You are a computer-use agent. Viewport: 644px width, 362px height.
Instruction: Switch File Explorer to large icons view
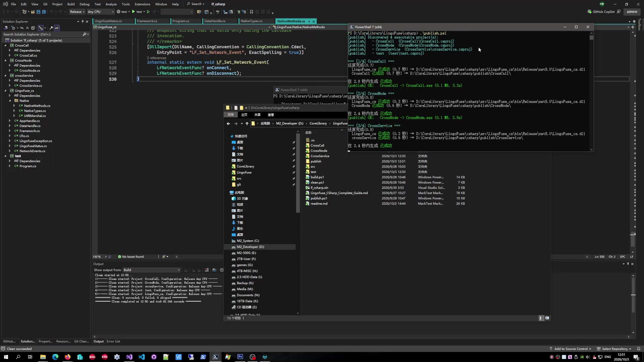point(547,318)
